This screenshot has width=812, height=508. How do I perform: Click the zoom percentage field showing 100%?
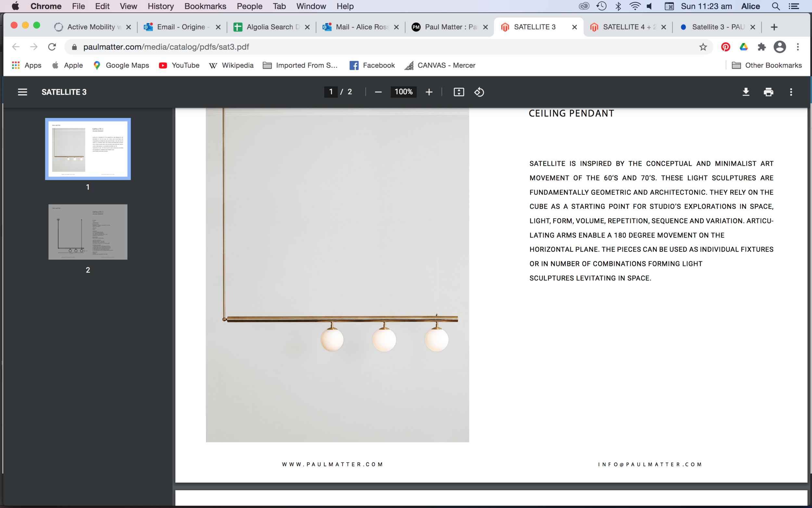tap(403, 92)
